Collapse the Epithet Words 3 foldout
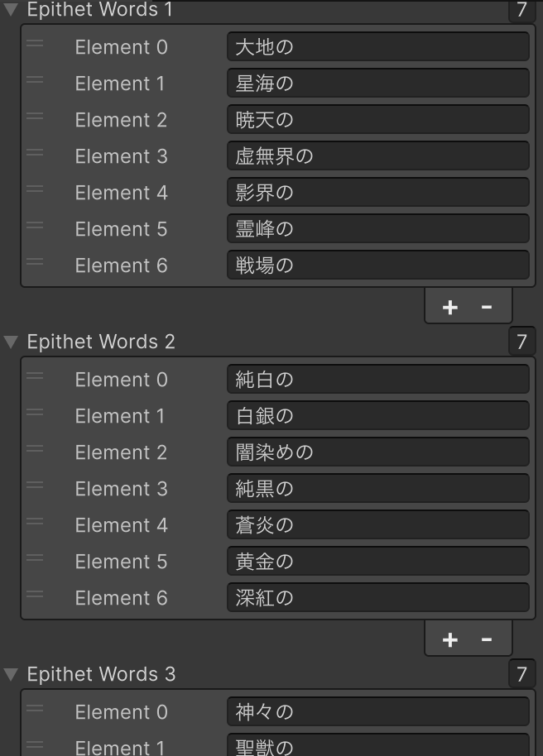This screenshot has height=756, width=543. (x=11, y=674)
